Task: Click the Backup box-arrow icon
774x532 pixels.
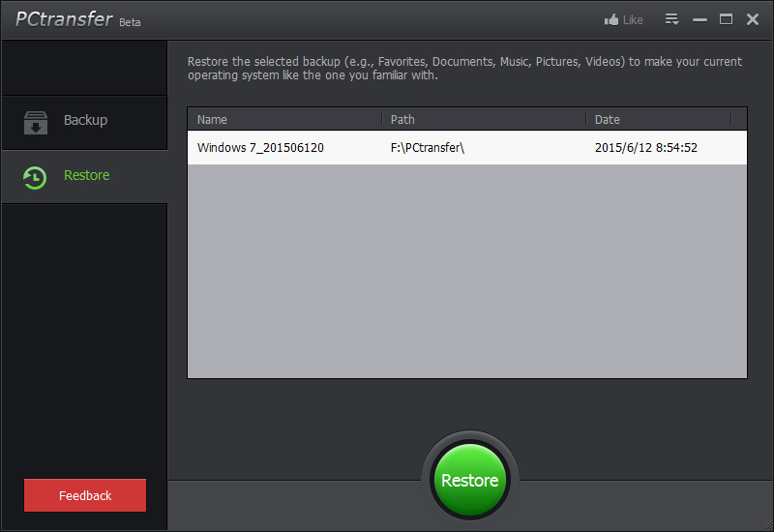Action: pos(36,123)
